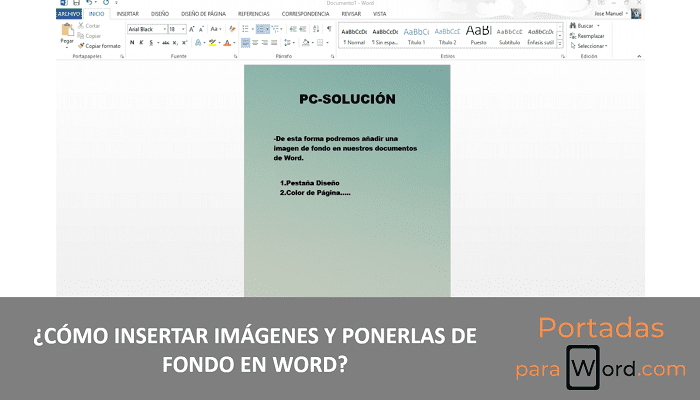Justify the paragraph text
This screenshot has height=400, width=700.
point(274,43)
